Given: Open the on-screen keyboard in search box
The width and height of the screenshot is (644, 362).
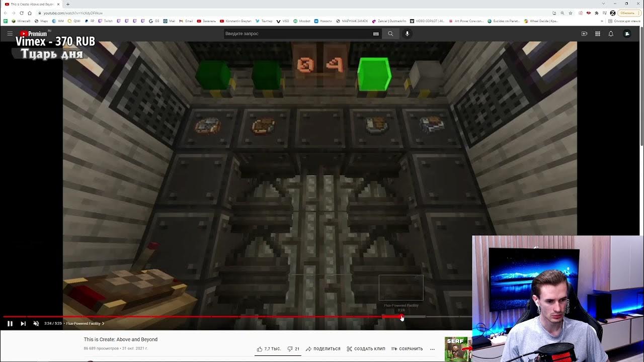Looking at the screenshot, I should 376,34.
